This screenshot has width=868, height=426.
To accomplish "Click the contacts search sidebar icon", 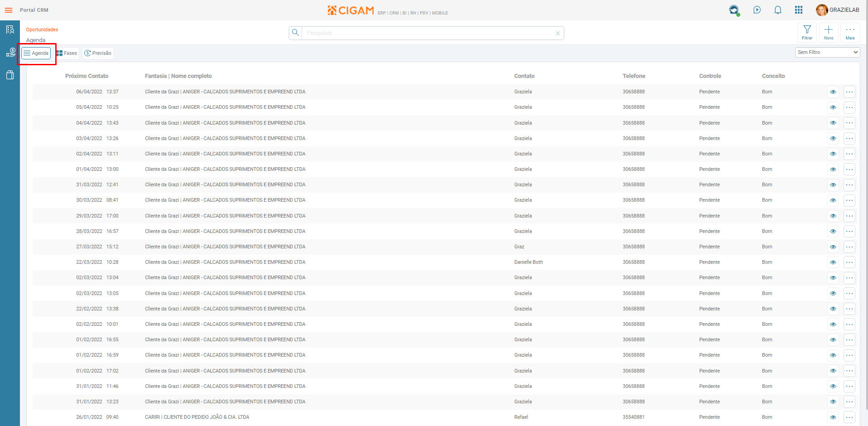I will pyautogui.click(x=10, y=30).
